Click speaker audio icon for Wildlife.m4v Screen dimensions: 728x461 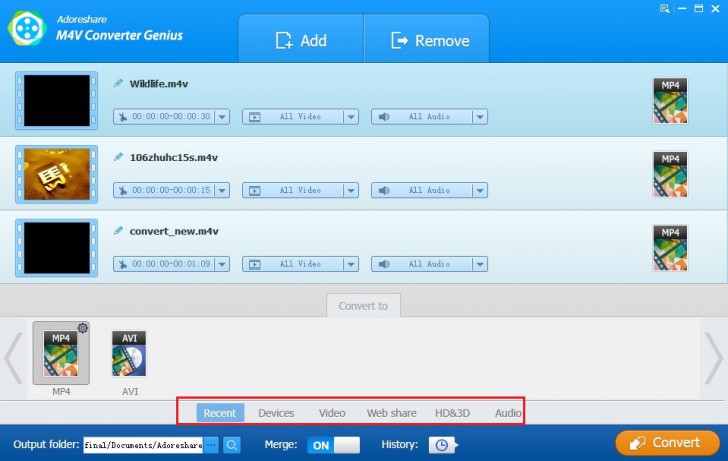point(384,117)
